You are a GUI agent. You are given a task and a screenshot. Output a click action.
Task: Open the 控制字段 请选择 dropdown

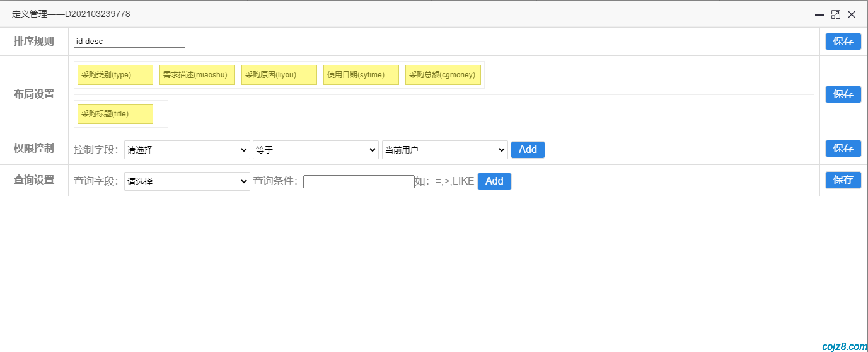[187, 150]
